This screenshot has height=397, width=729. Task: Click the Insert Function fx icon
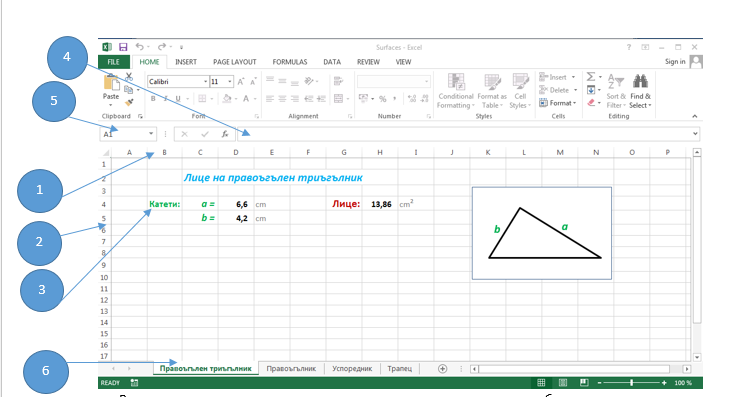point(225,134)
